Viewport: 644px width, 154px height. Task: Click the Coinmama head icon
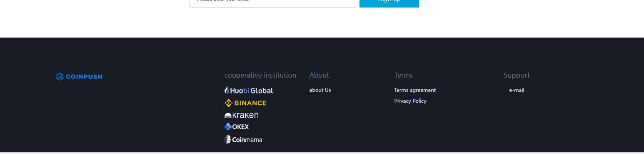(227, 140)
